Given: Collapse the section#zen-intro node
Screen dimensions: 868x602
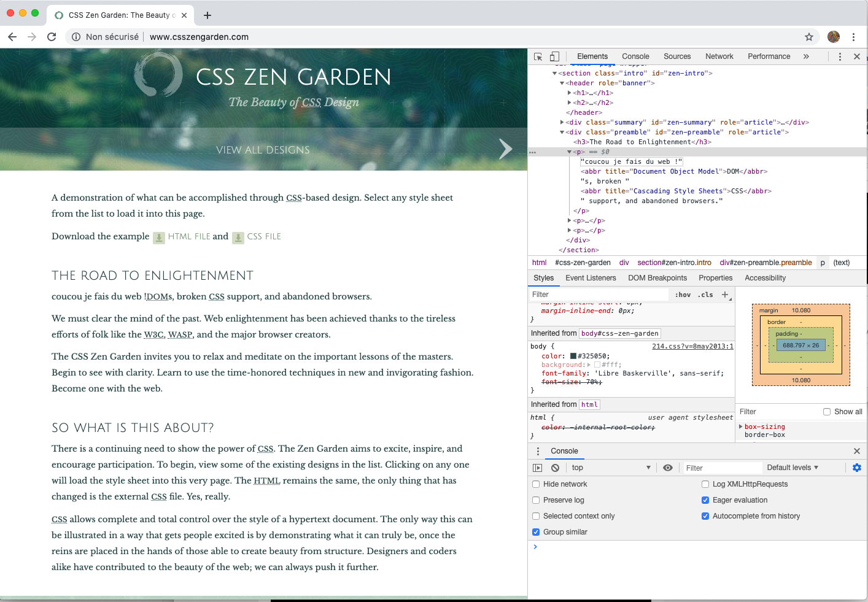Looking at the screenshot, I should tap(556, 73).
